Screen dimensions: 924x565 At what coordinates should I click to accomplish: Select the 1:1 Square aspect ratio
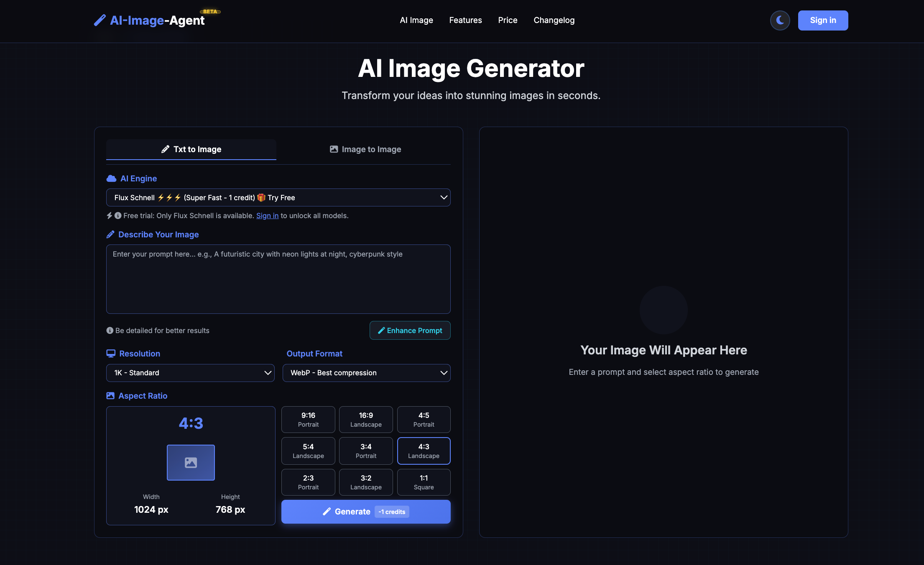424,482
